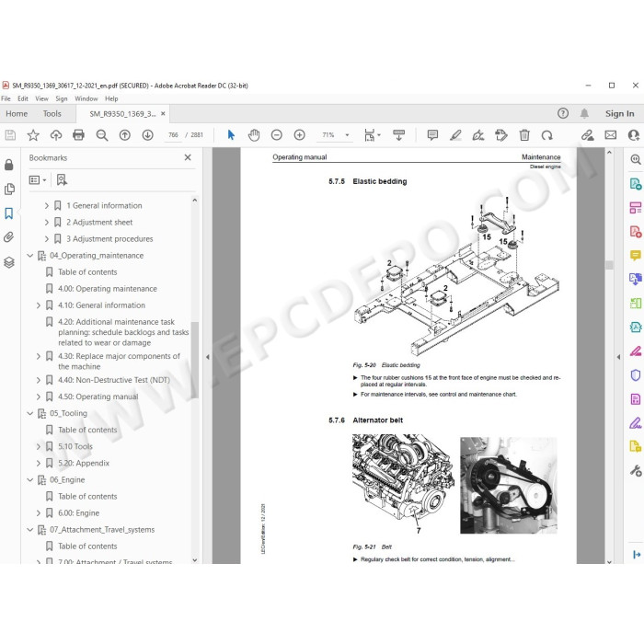Click the Sign In button
Viewport: 644px width, 644px height.
click(x=619, y=113)
